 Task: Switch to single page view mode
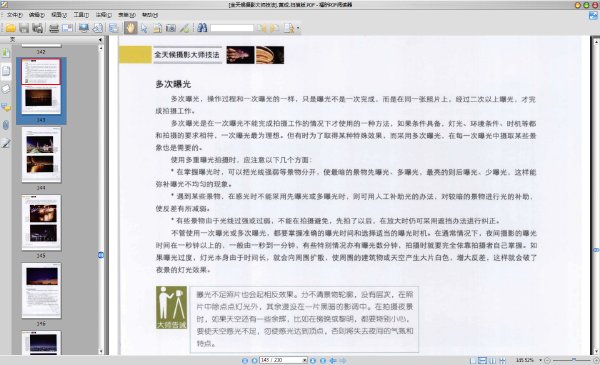(473, 360)
